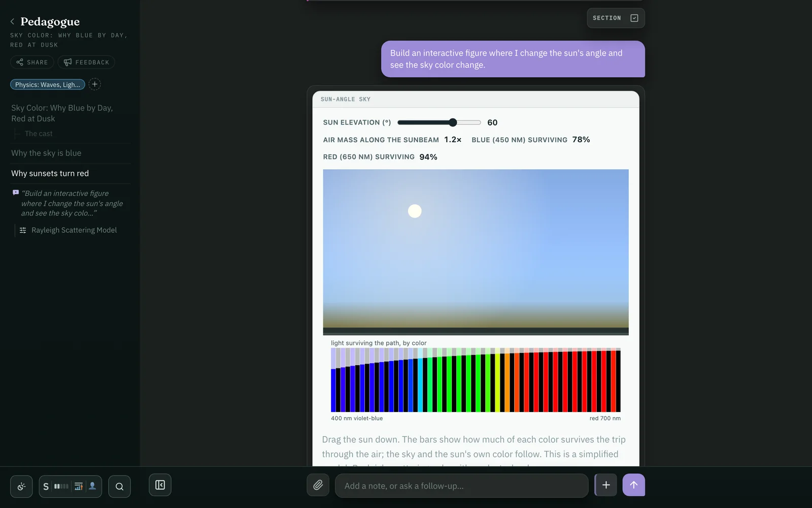Click the sliders icon beside Rayleigh Scattering Model
Image resolution: width=812 pixels, height=508 pixels.
click(23, 230)
